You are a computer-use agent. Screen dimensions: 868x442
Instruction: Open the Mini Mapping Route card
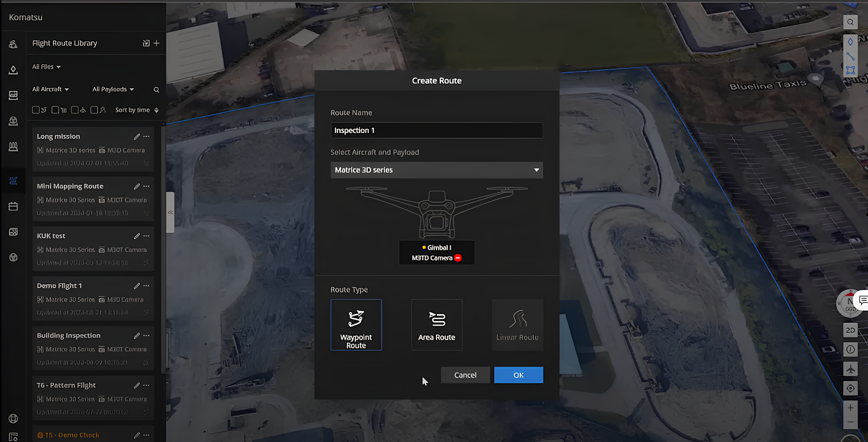click(x=93, y=199)
